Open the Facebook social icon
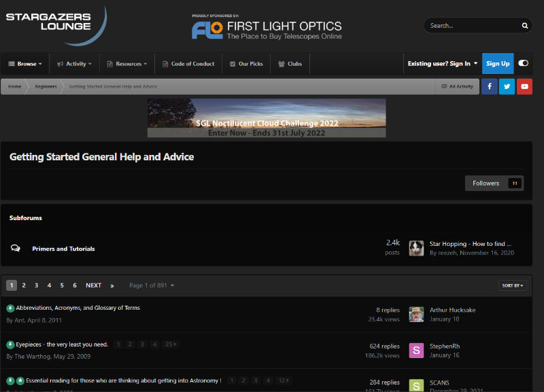Viewport: 544px width, 392px height. 490,86
